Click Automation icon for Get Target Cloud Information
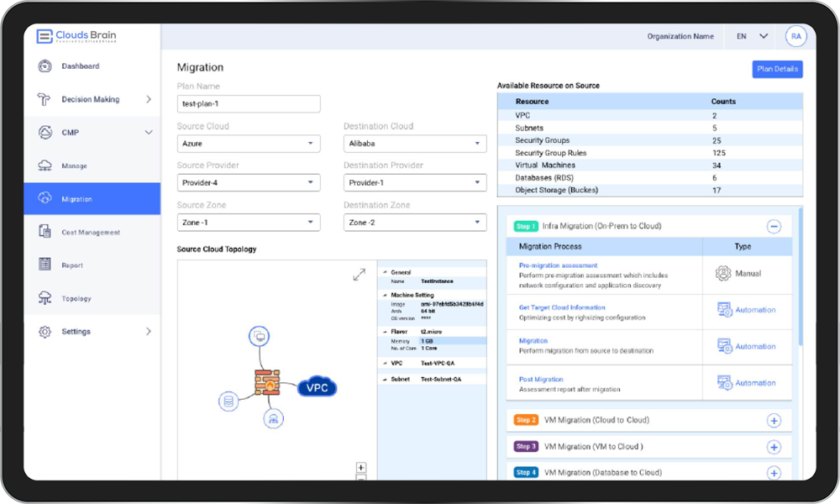 pyautogui.click(x=724, y=310)
